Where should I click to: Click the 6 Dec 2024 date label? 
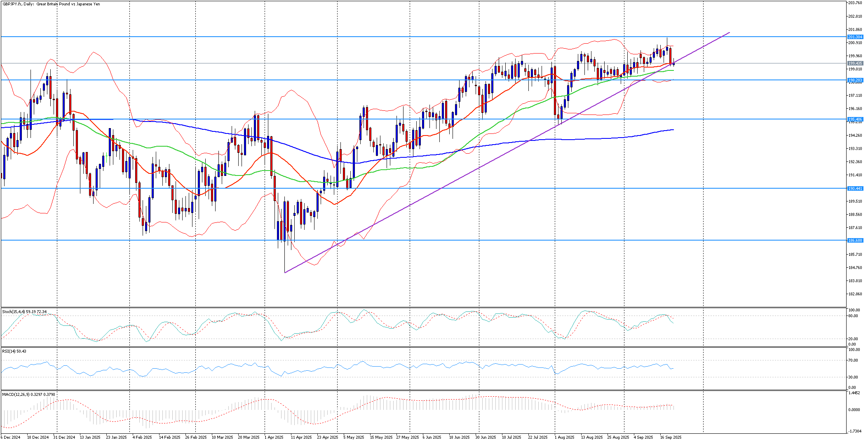coord(10,437)
